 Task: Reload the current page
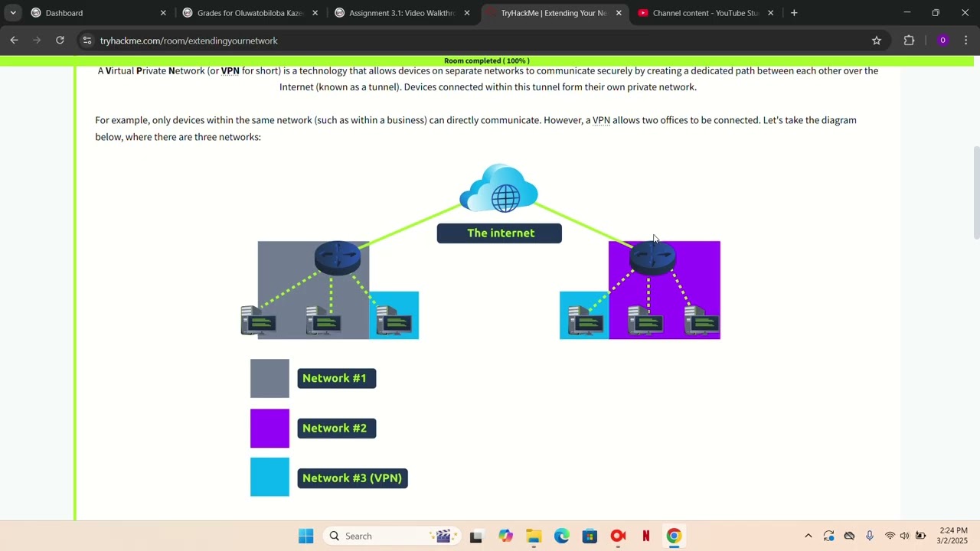click(60, 41)
